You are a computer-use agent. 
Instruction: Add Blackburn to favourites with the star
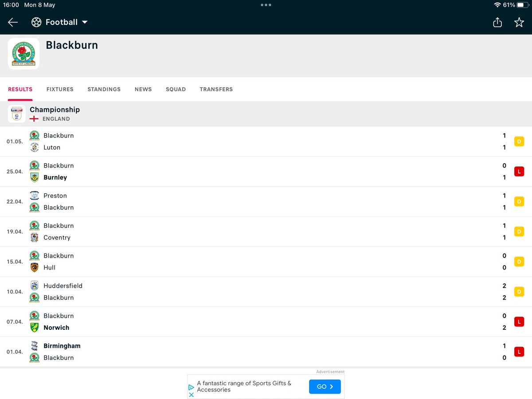click(x=519, y=22)
